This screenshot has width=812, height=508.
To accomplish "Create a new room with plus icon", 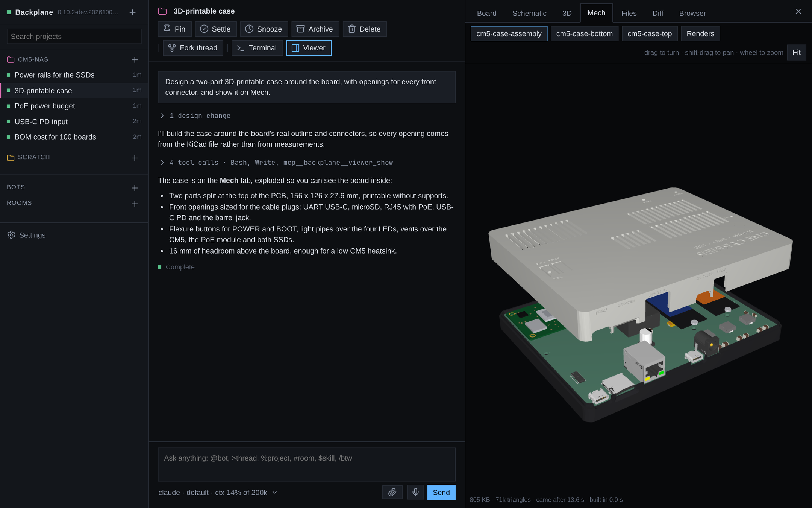I will click(135, 204).
